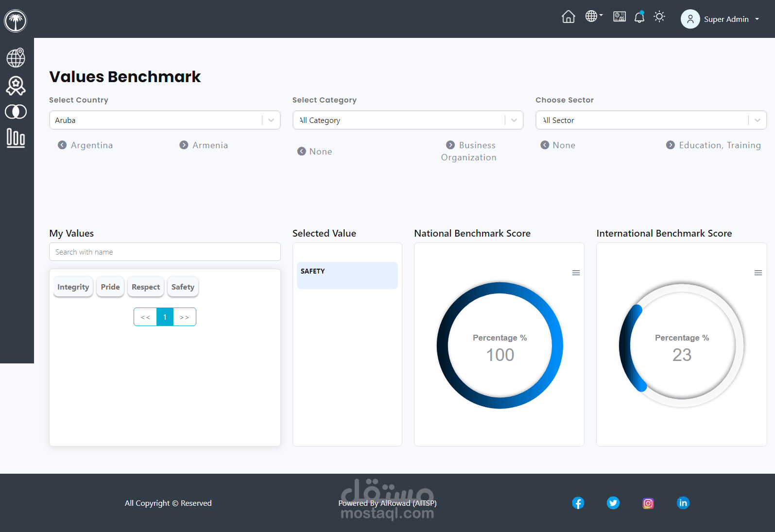Open the gallery image icon in header
The height and width of the screenshot is (532, 775).
620,17
